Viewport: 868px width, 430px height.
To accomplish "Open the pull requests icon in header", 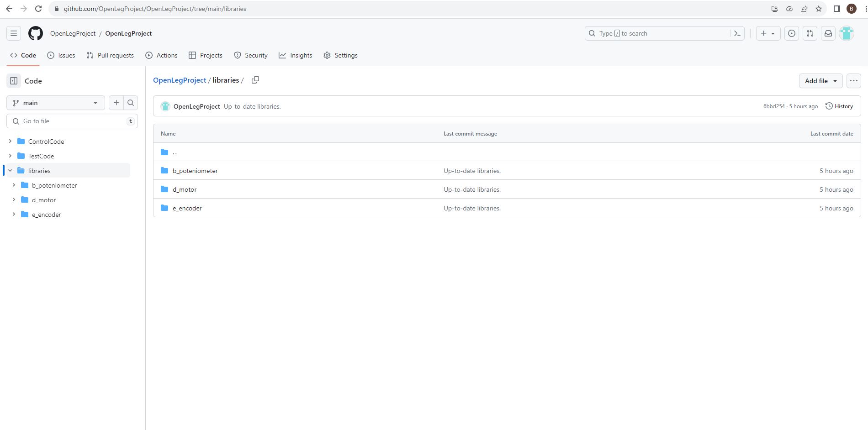I will [810, 33].
